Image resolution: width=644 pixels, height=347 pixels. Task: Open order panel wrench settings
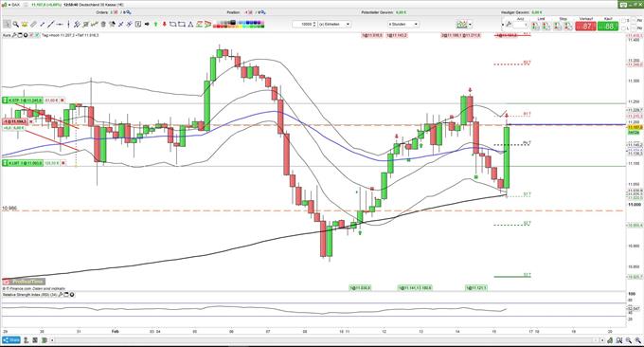(x=509, y=25)
